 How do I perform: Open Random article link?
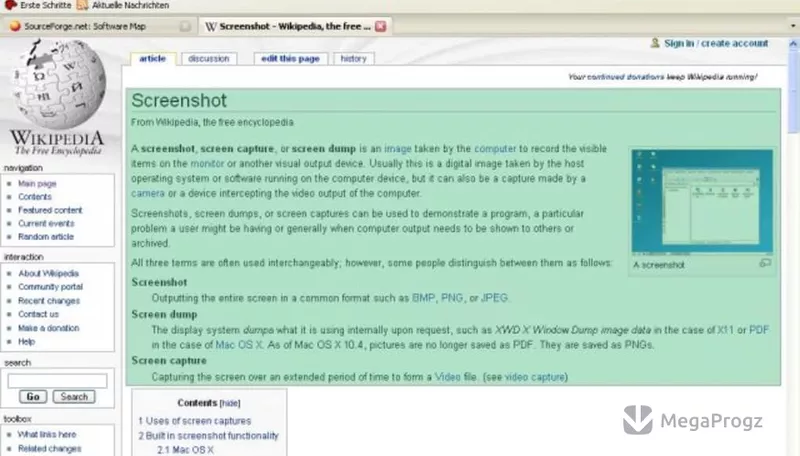(46, 237)
